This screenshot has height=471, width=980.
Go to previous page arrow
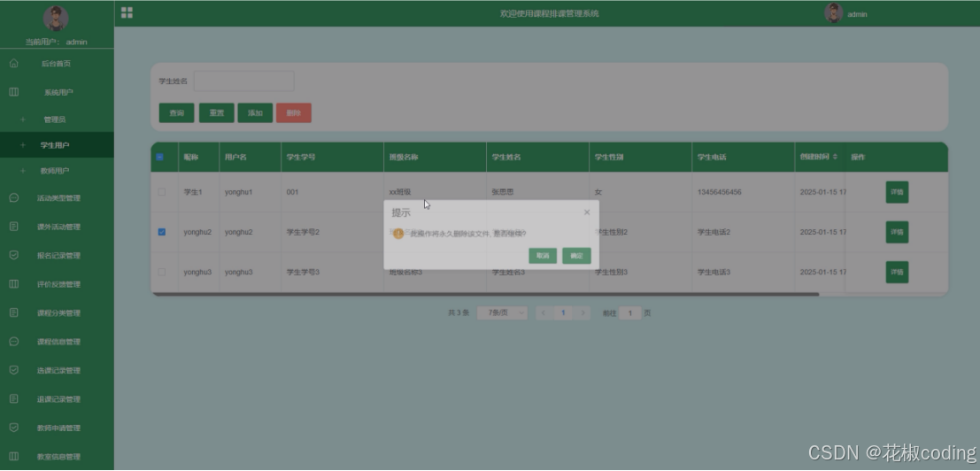coord(544,313)
